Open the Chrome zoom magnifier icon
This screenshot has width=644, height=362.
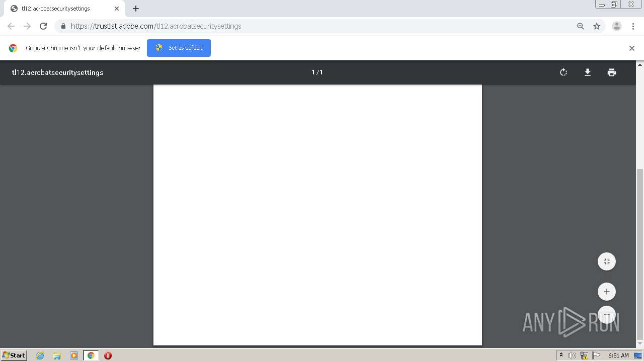click(x=581, y=26)
